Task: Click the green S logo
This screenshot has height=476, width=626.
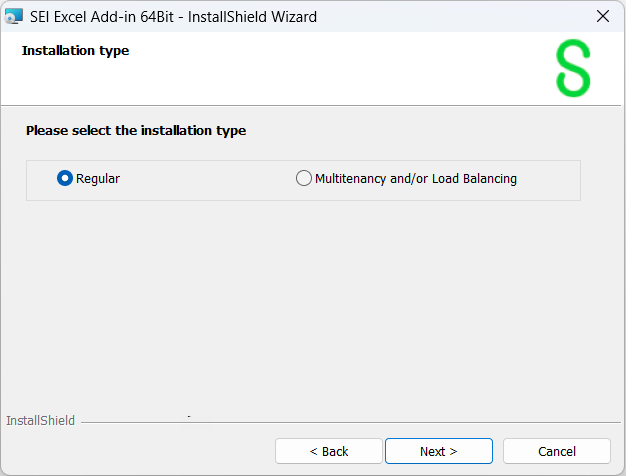Action: point(573,69)
